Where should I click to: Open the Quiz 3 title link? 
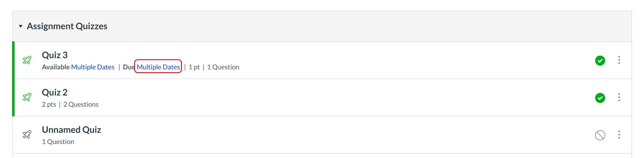(55, 55)
